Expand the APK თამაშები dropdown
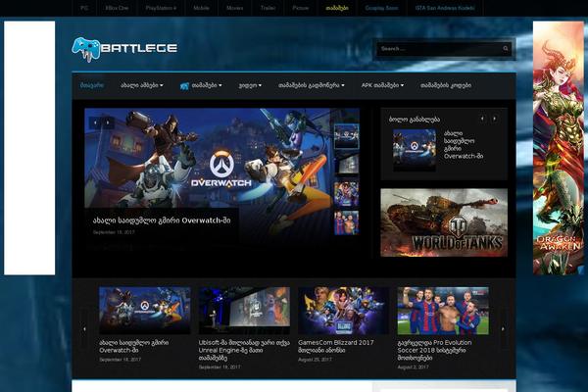The height and width of the screenshot is (392, 588). pyautogui.click(x=382, y=85)
